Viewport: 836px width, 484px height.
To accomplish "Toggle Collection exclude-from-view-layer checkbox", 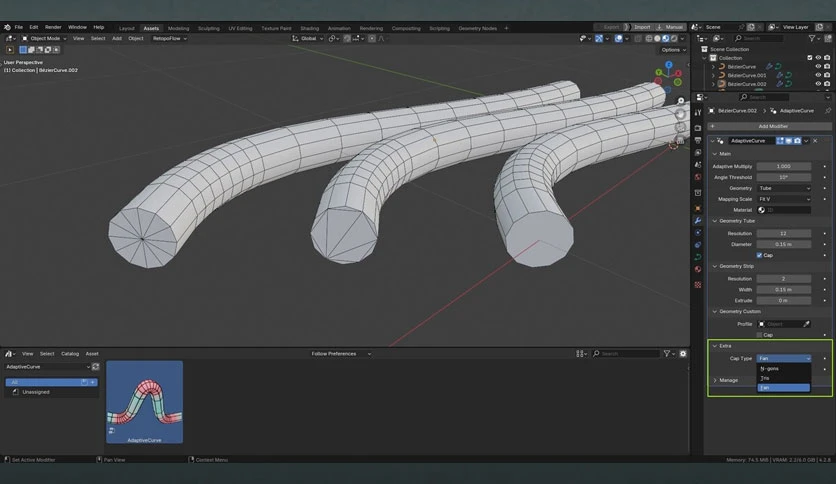I will pyautogui.click(x=809, y=58).
